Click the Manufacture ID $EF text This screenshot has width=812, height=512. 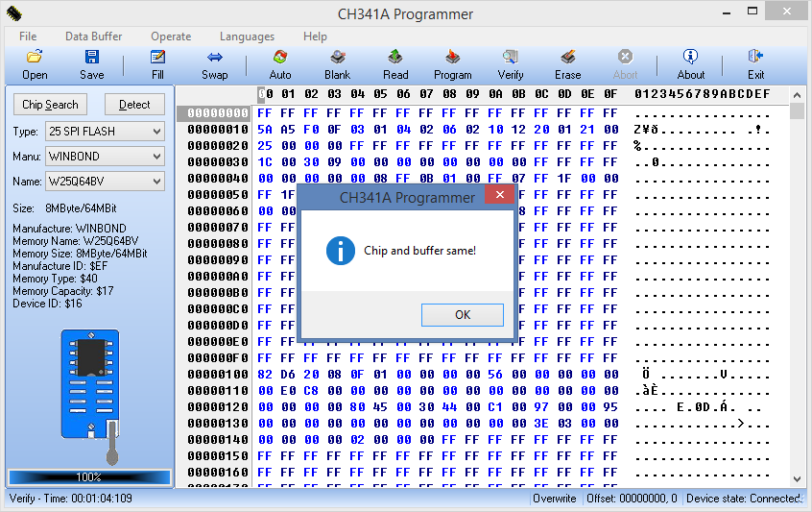point(60,266)
